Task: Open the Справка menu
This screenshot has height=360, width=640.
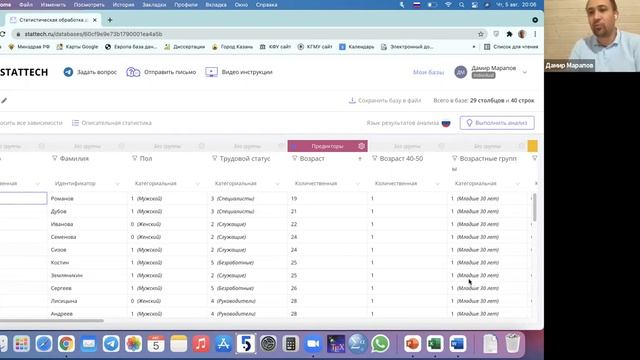Action: tap(266, 5)
